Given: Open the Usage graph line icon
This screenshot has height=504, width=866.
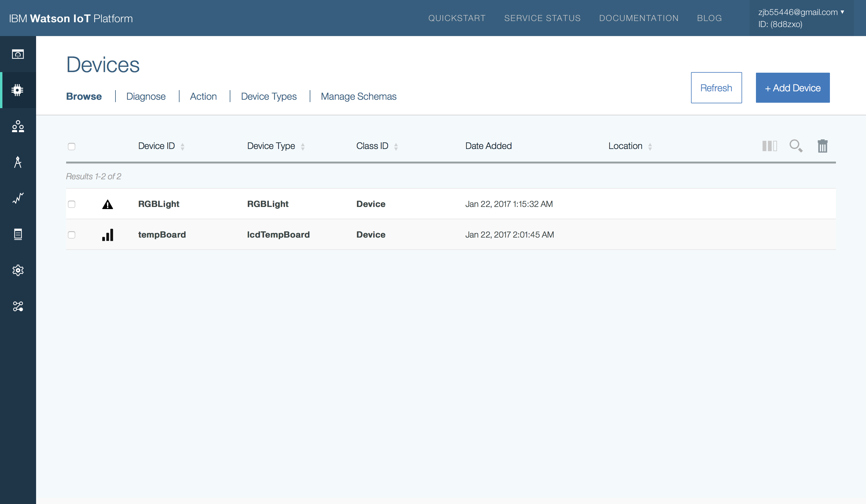Looking at the screenshot, I should [x=18, y=198].
